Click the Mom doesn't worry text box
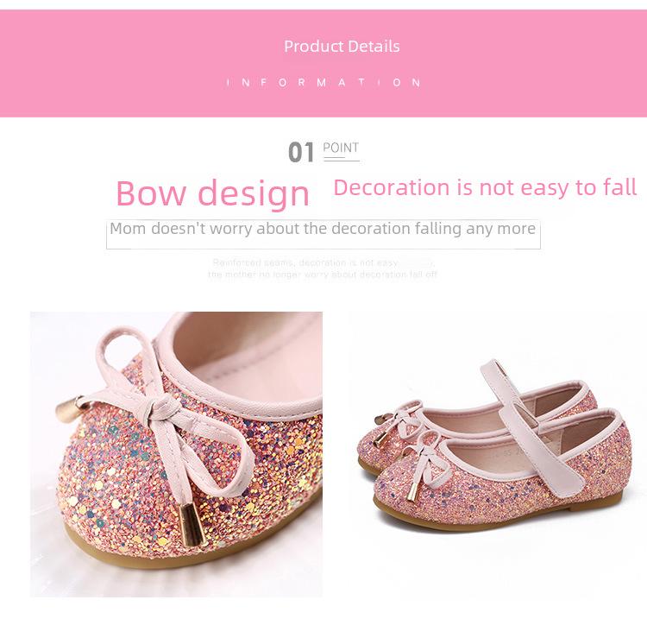 323,234
